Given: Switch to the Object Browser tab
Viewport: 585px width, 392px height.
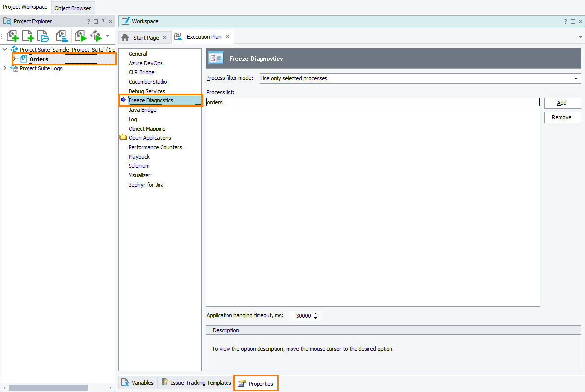Looking at the screenshot, I should pos(72,8).
